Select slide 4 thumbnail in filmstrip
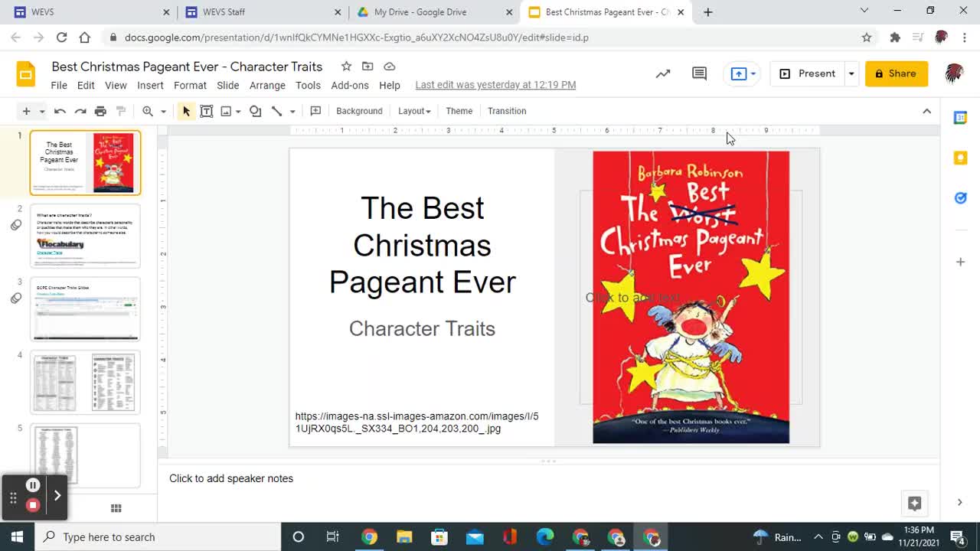Screen dimensions: 980x551 pyautogui.click(x=85, y=382)
